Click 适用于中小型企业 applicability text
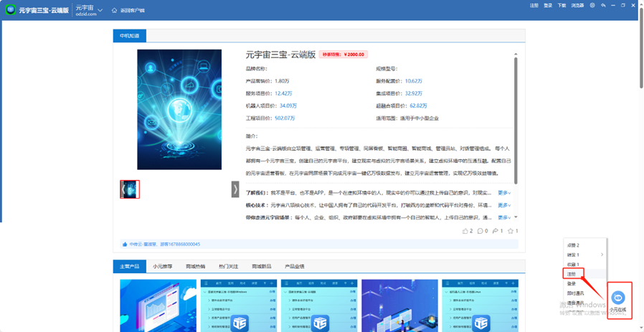 420,118
